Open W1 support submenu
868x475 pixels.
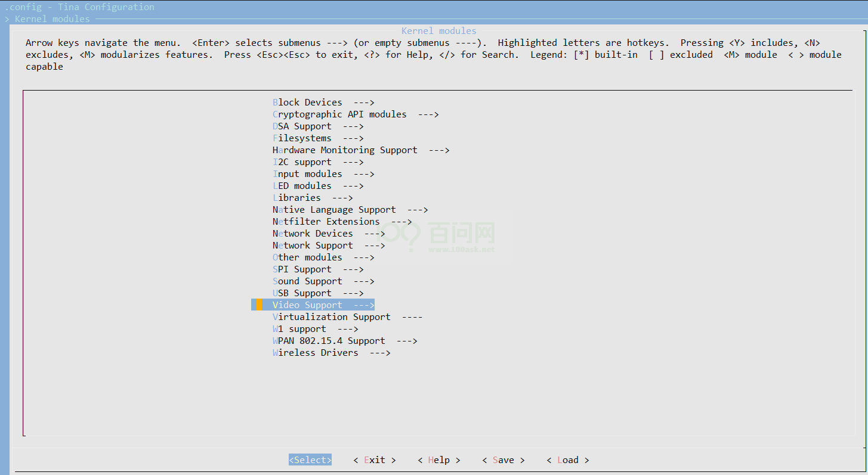(x=315, y=329)
